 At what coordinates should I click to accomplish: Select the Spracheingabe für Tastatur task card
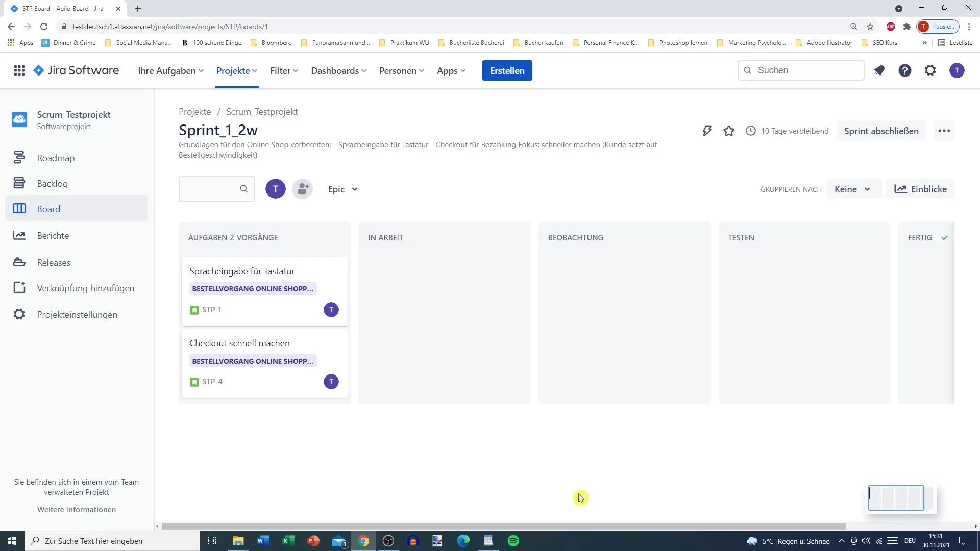[x=264, y=290]
